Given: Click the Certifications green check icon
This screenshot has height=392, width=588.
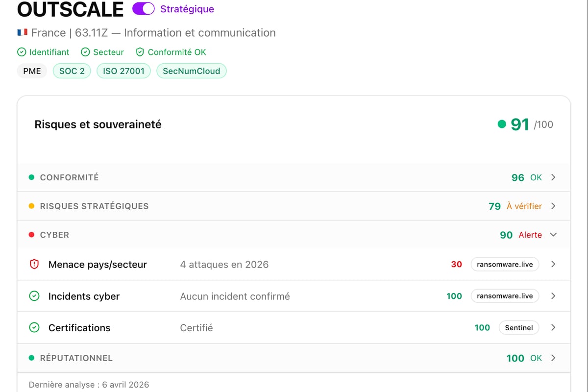Looking at the screenshot, I should pyautogui.click(x=34, y=327).
